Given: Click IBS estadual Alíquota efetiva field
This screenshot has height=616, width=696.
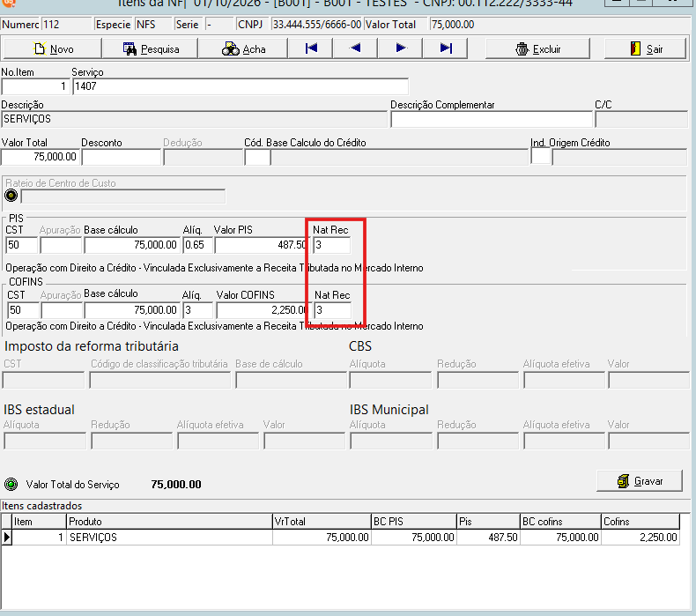Looking at the screenshot, I should click(x=218, y=442).
